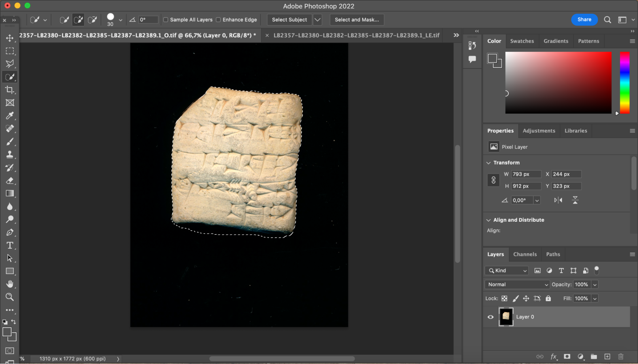Viewport: 638px width, 364px height.
Task: Enable Sample All Layers checkbox
Action: [166, 20]
